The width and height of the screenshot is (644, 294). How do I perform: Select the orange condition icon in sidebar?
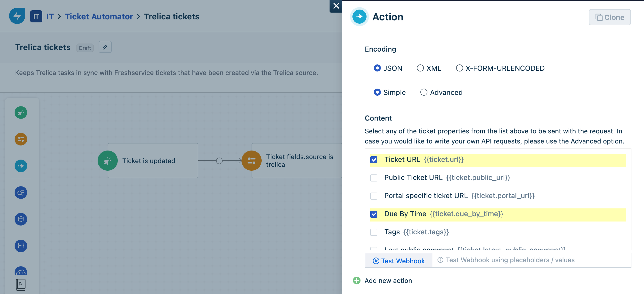point(21,139)
